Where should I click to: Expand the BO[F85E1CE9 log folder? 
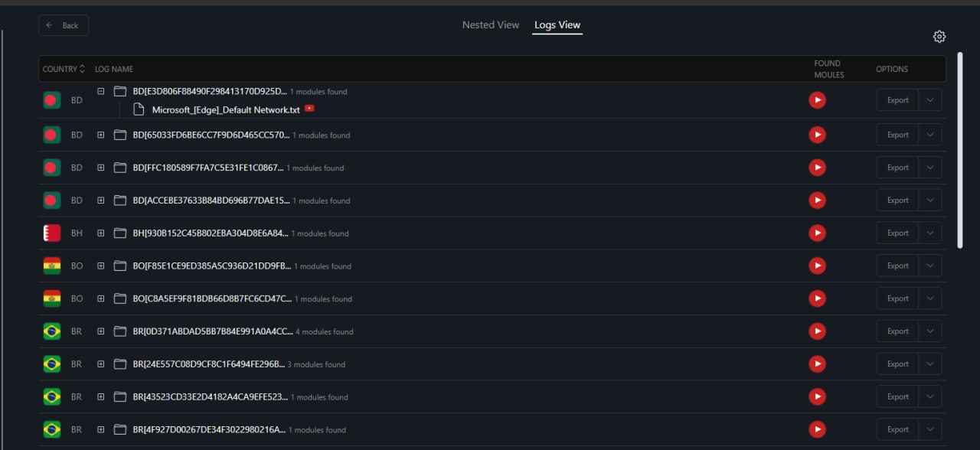point(100,266)
